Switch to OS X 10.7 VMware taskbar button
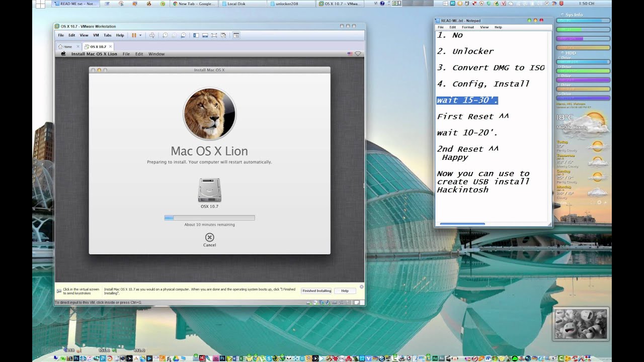Screen dimensions: 644x362 click(x=341, y=4)
